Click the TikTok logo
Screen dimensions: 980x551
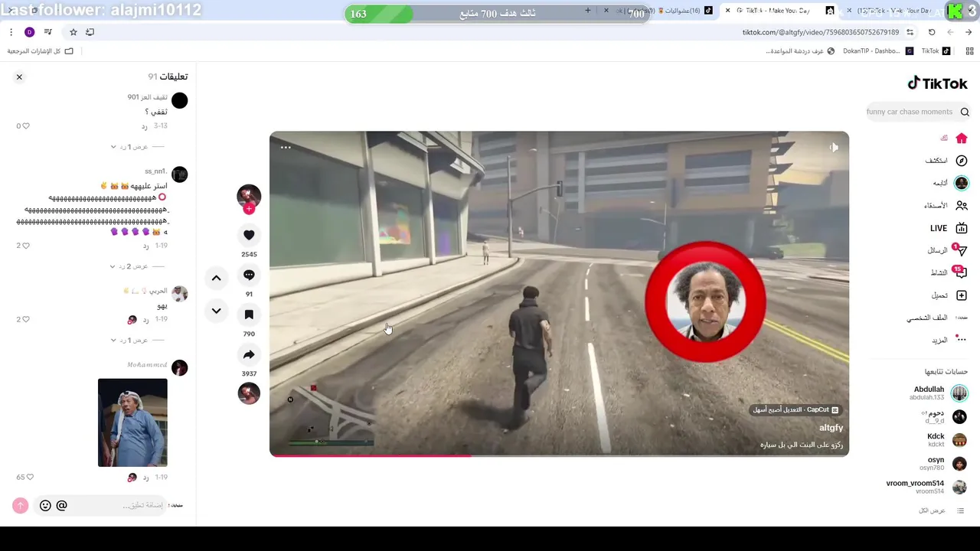pos(937,83)
